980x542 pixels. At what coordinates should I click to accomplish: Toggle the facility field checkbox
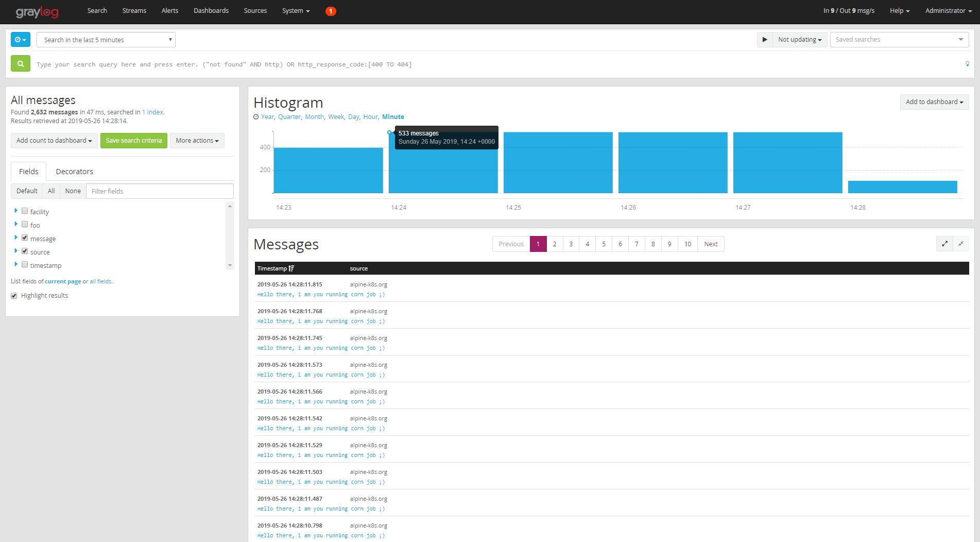(x=25, y=211)
